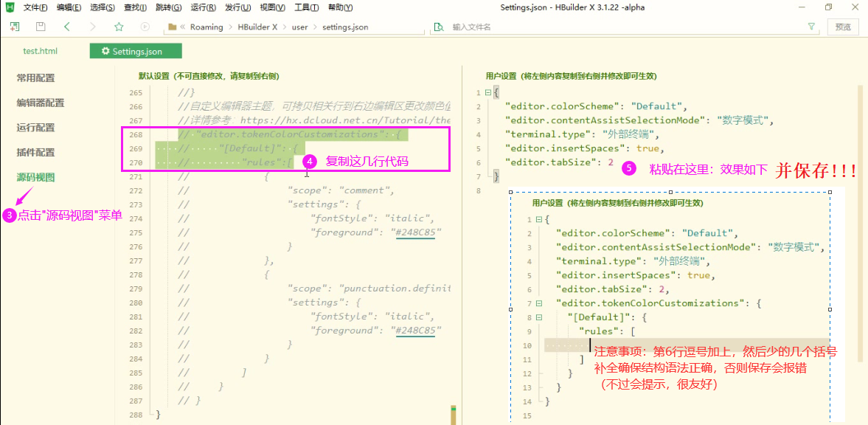The image size is (868, 425).
Task: Select 常用配置 in the settings sidebar
Action: click(36, 78)
